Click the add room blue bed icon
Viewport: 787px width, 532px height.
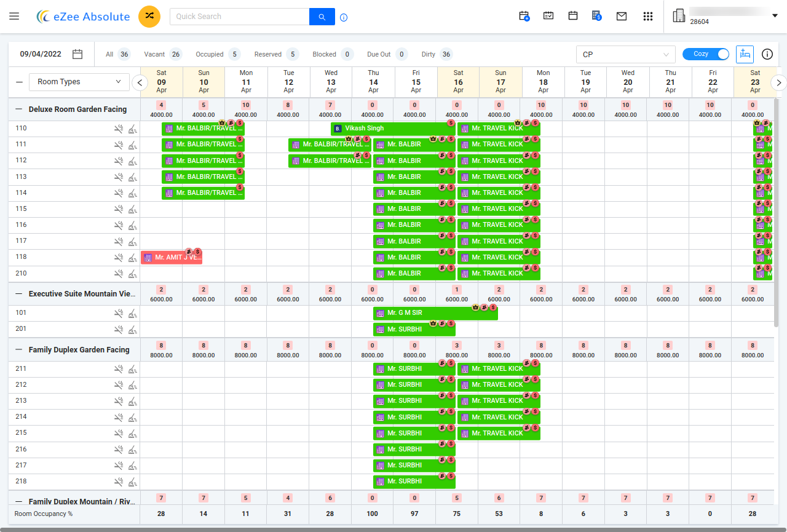(x=745, y=54)
